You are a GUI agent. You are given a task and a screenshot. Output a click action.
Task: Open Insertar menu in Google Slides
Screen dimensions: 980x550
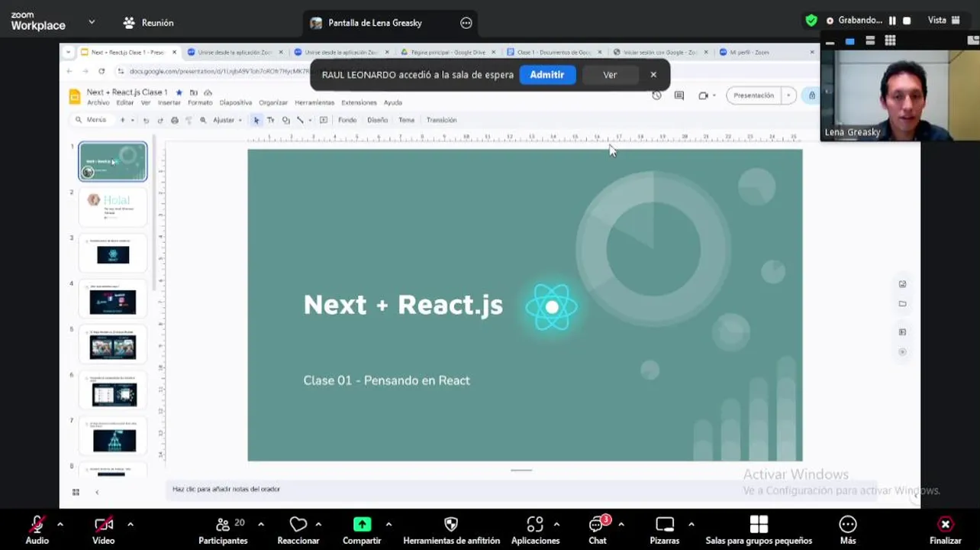point(169,102)
